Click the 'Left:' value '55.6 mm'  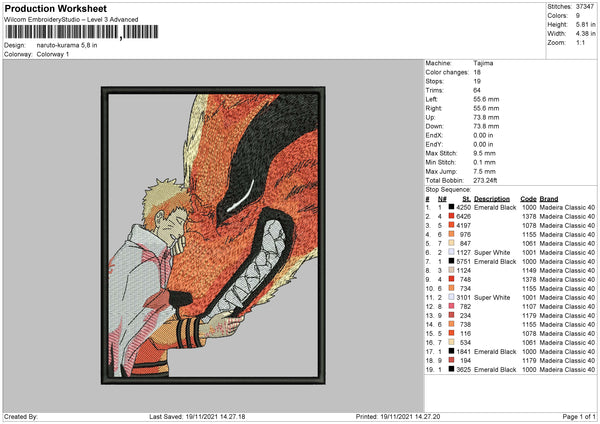(486, 99)
